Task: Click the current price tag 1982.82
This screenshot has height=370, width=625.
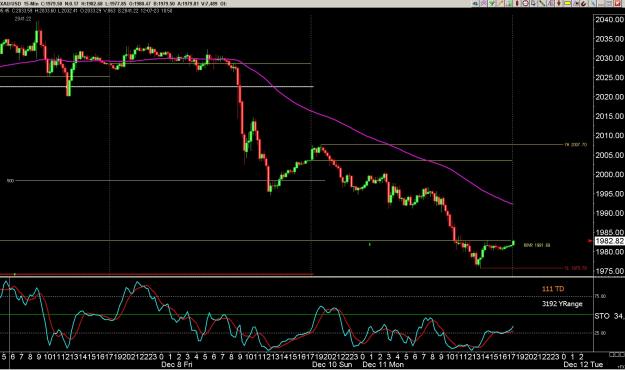Action: [609, 241]
